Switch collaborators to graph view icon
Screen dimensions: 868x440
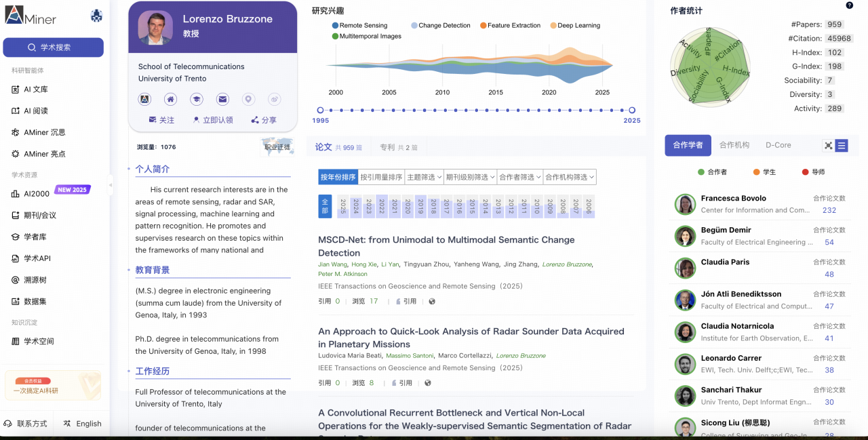click(x=828, y=145)
